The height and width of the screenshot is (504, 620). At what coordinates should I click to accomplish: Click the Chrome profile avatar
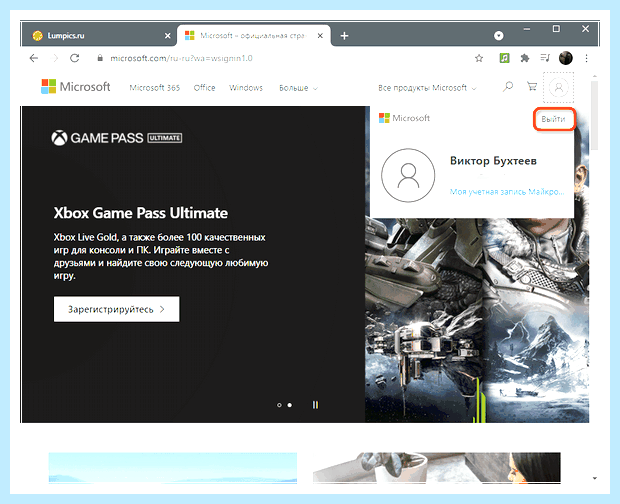[x=566, y=58]
